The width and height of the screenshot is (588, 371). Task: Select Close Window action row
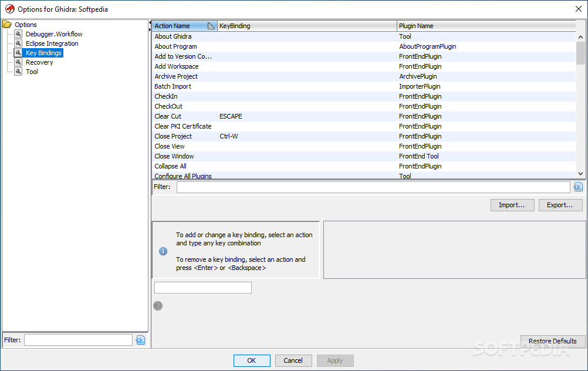(364, 156)
